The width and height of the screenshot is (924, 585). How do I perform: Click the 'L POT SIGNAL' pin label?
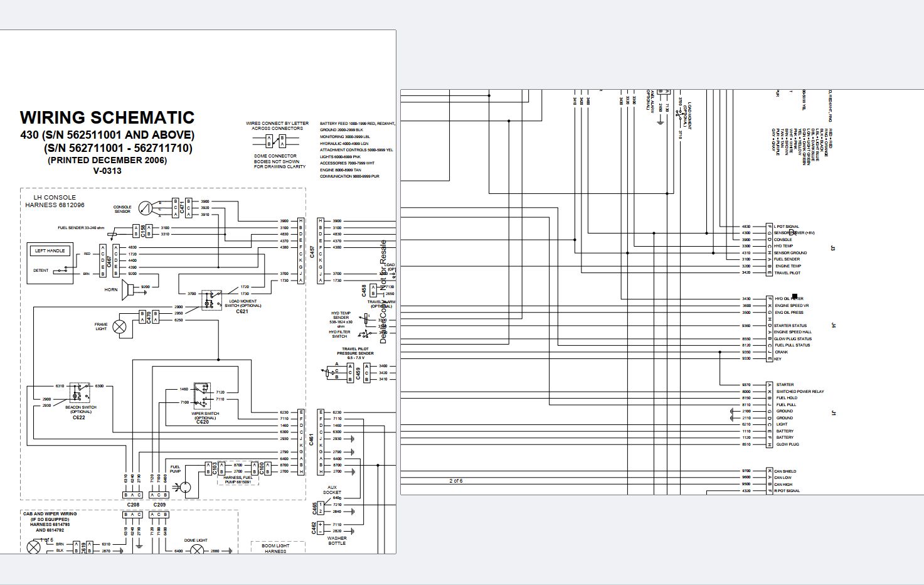787,227
